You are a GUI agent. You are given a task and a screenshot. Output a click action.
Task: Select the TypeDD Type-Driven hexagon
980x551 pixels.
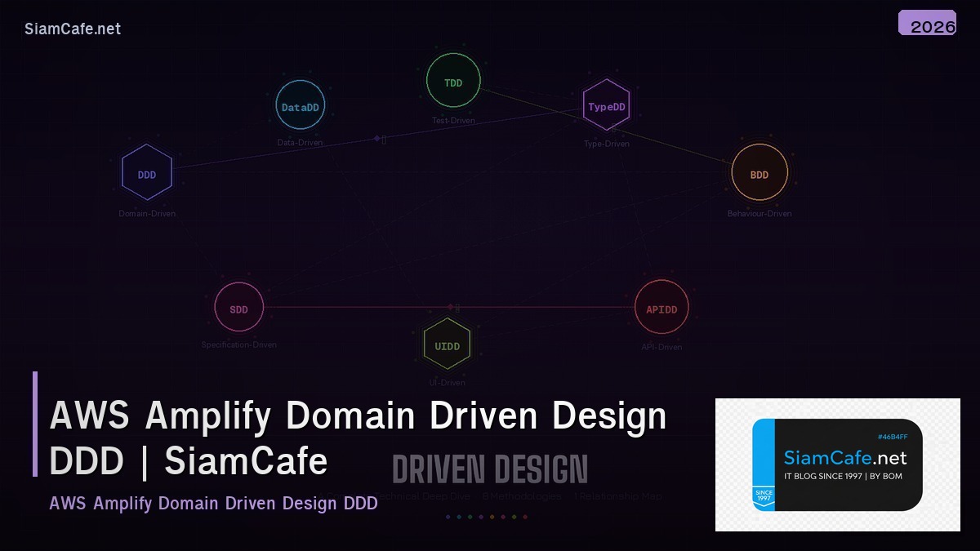click(606, 105)
